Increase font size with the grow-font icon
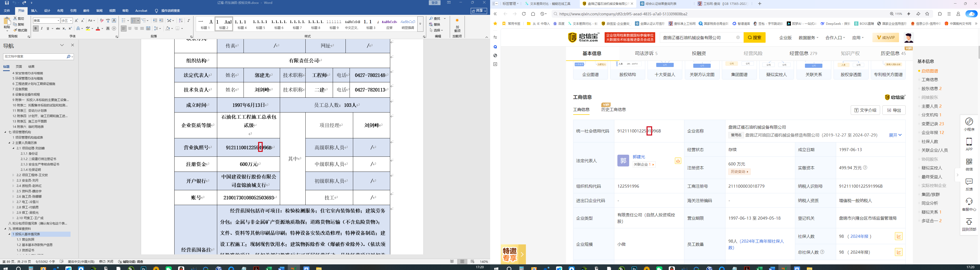Image resolution: width=980 pixels, height=270 pixels. pos(76,20)
